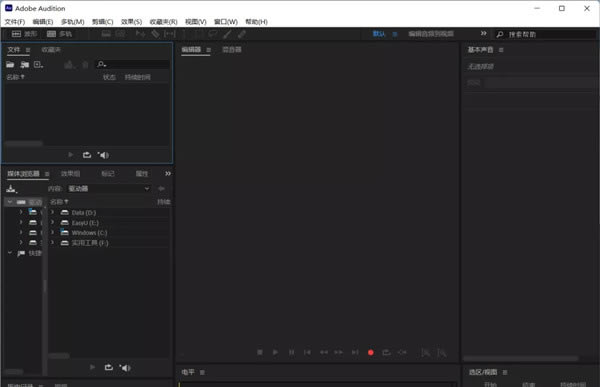Screen dimensions: 600x387
Task: Open the 视图(V) menu
Action: 196,22
